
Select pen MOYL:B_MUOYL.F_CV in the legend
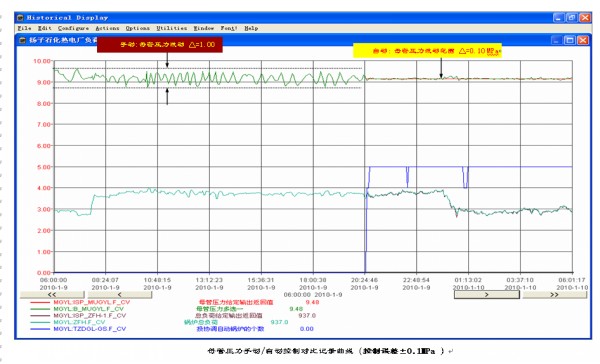[89, 309]
